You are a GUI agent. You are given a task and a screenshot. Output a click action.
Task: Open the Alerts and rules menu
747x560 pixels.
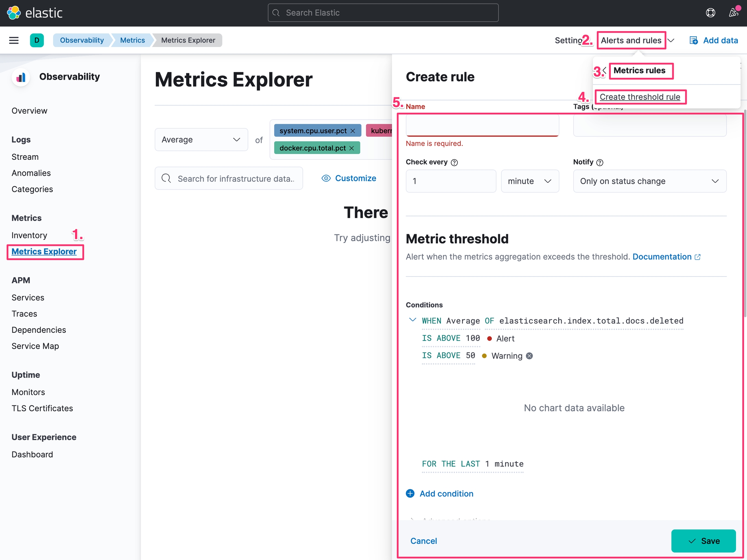coord(631,41)
